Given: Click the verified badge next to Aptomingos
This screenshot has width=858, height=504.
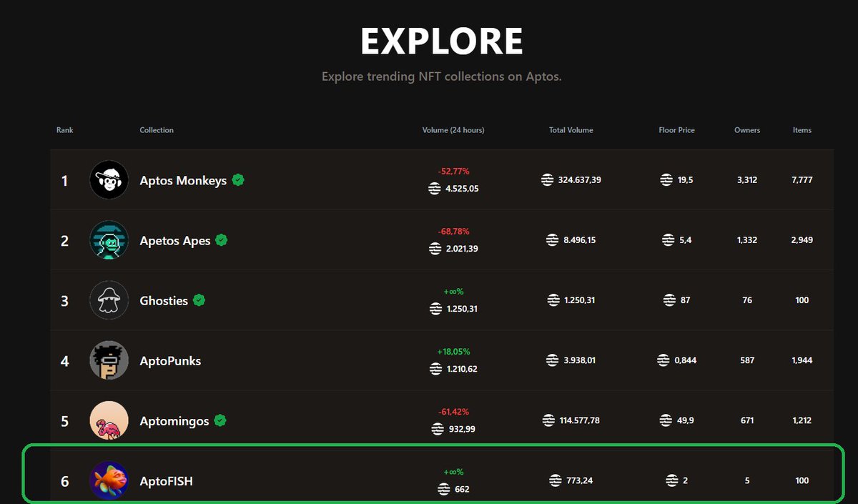Looking at the screenshot, I should 220,420.
